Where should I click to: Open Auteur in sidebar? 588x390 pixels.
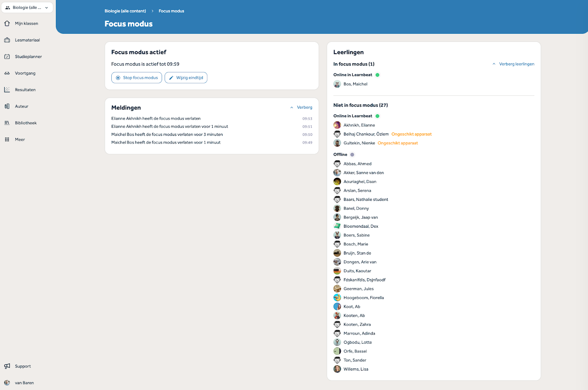[x=22, y=106]
